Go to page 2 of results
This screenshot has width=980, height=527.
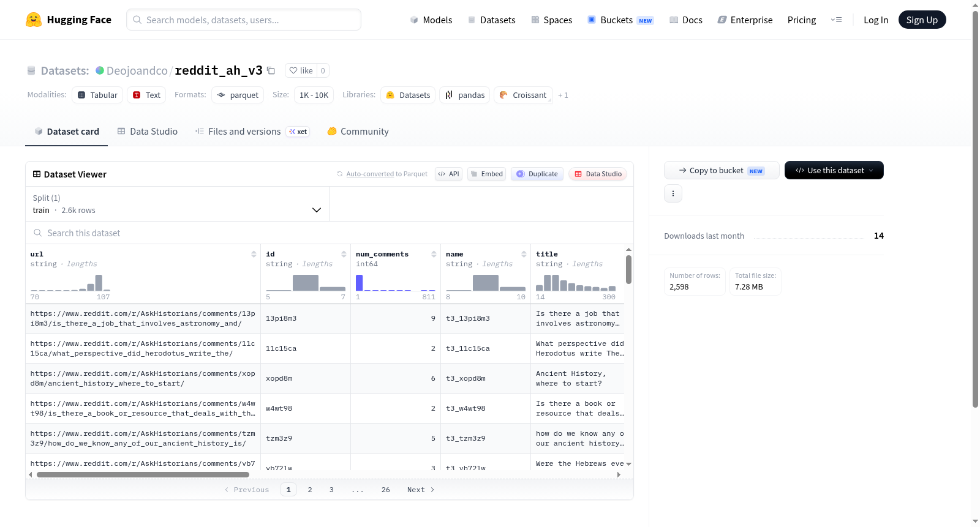tap(310, 490)
